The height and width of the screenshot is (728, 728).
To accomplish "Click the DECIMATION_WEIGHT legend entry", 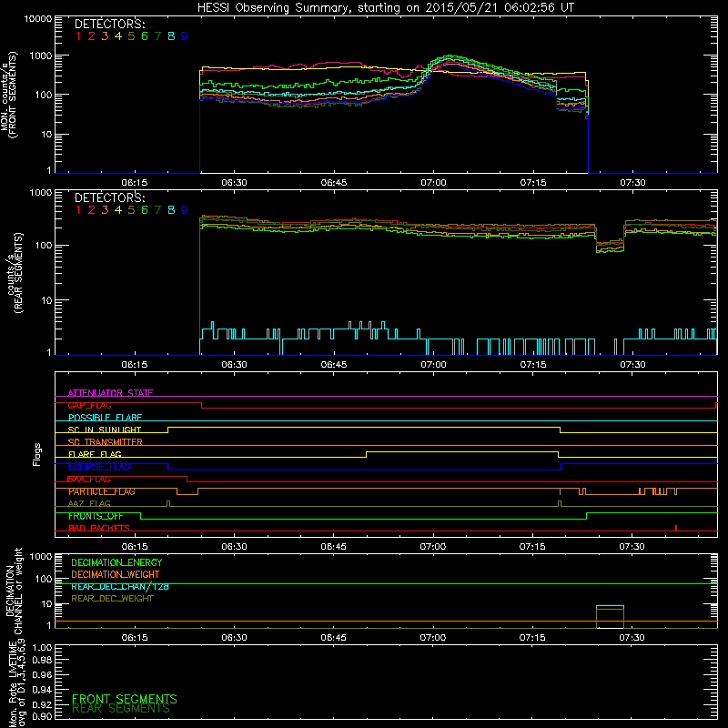I will click(x=116, y=575).
